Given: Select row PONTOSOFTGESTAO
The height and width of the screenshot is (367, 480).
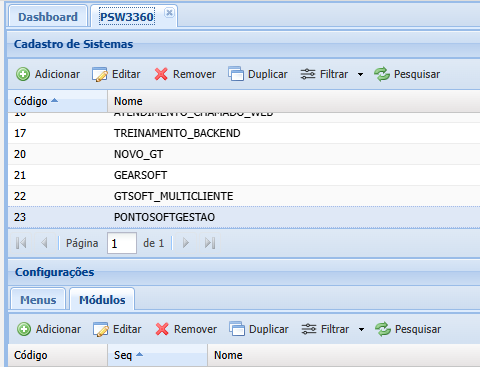Looking at the screenshot, I should coord(244,217).
